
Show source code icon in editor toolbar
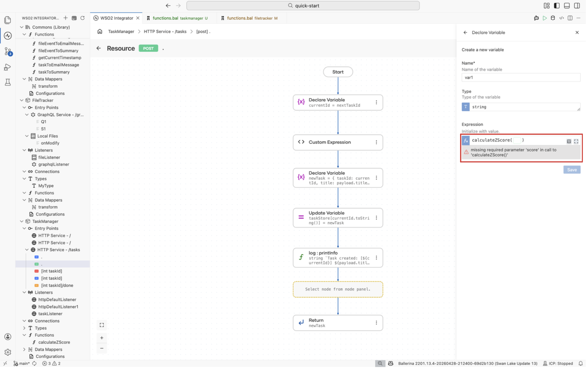(x=561, y=18)
